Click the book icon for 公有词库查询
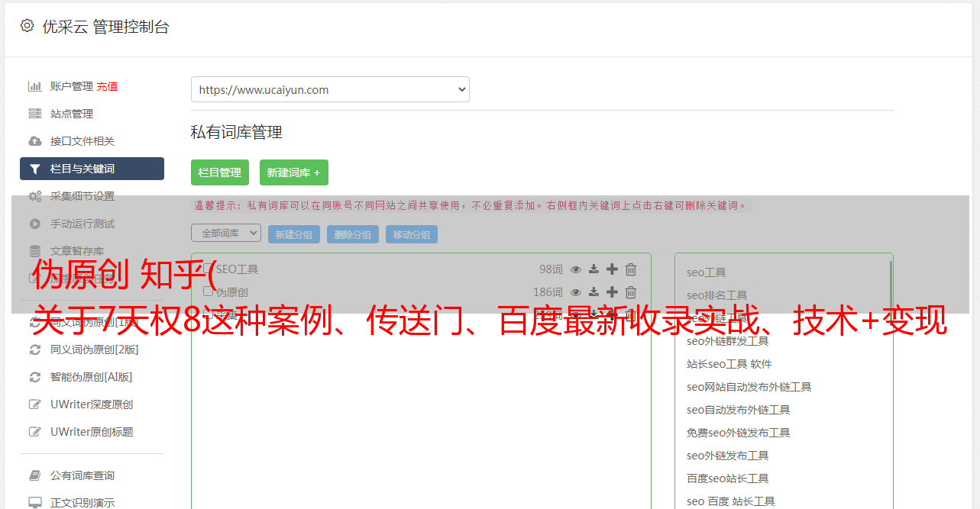The image size is (980, 509). click(x=34, y=475)
